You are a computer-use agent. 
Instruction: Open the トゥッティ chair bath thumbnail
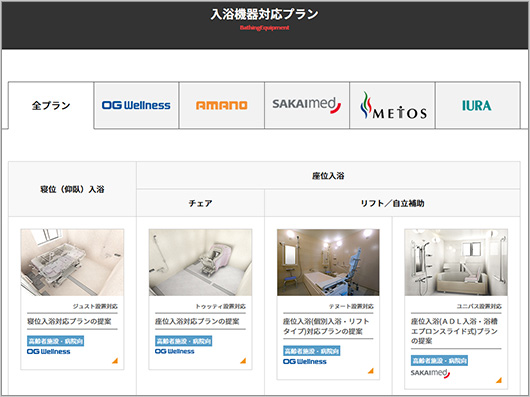(x=200, y=262)
